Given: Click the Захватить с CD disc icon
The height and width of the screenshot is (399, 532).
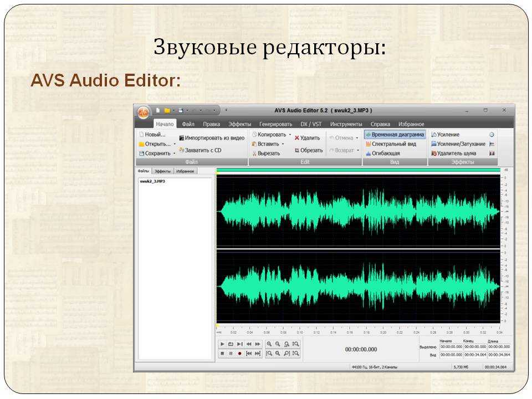Looking at the screenshot, I should point(182,150).
